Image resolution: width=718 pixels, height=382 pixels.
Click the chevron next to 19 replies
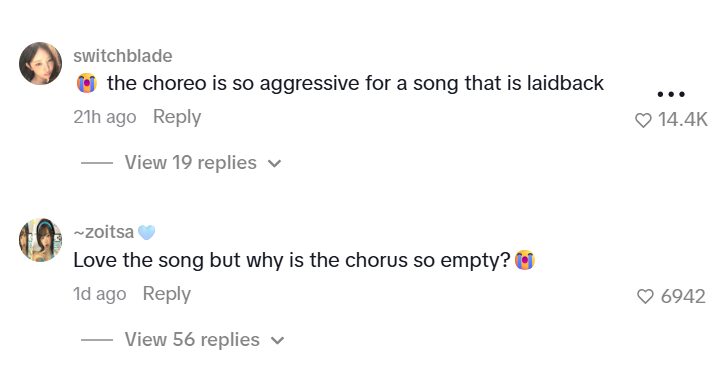274,164
